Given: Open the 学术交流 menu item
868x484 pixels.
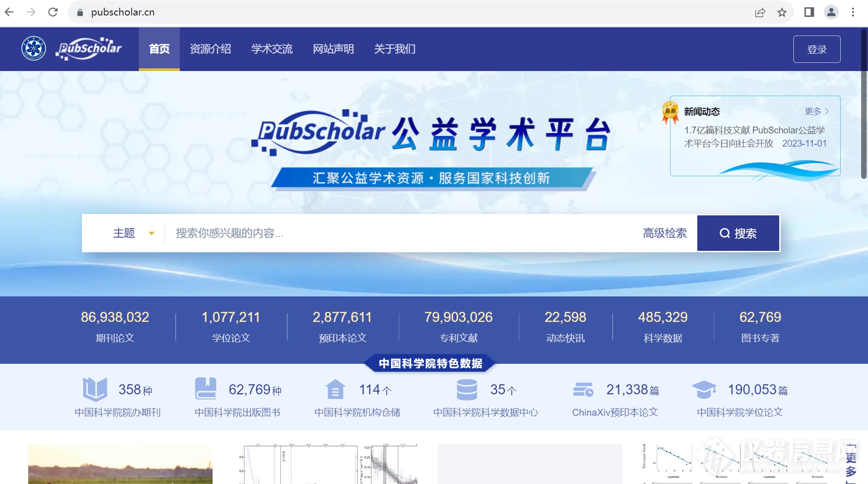Looking at the screenshot, I should [272, 49].
